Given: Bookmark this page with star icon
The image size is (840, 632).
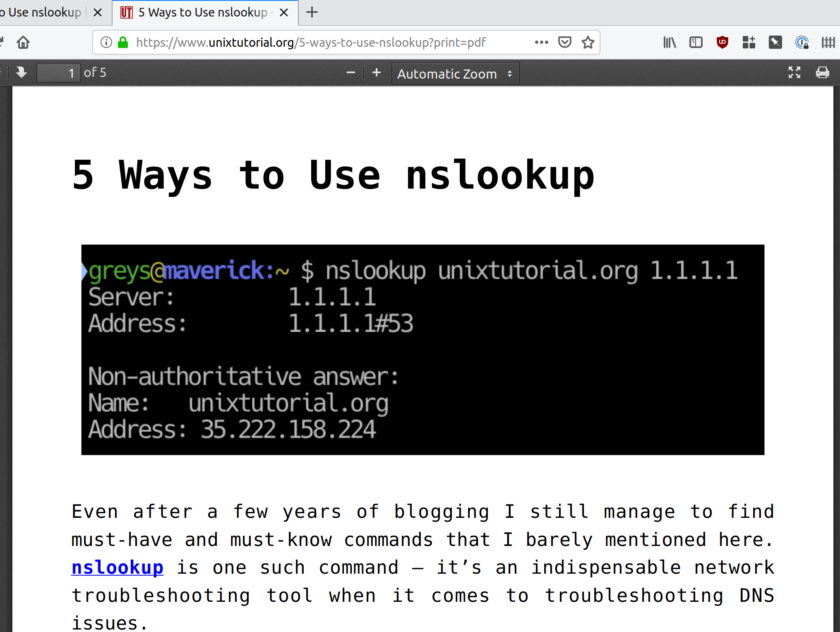Looking at the screenshot, I should coord(588,42).
